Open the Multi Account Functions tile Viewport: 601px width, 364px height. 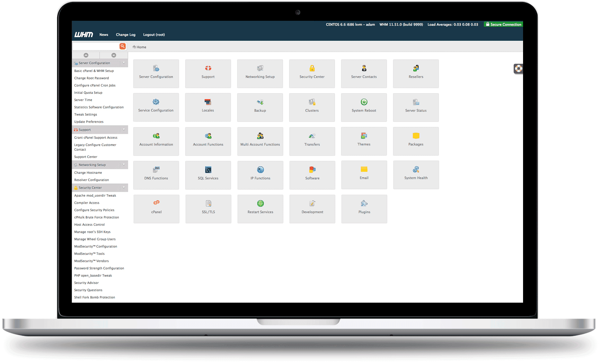click(x=260, y=141)
